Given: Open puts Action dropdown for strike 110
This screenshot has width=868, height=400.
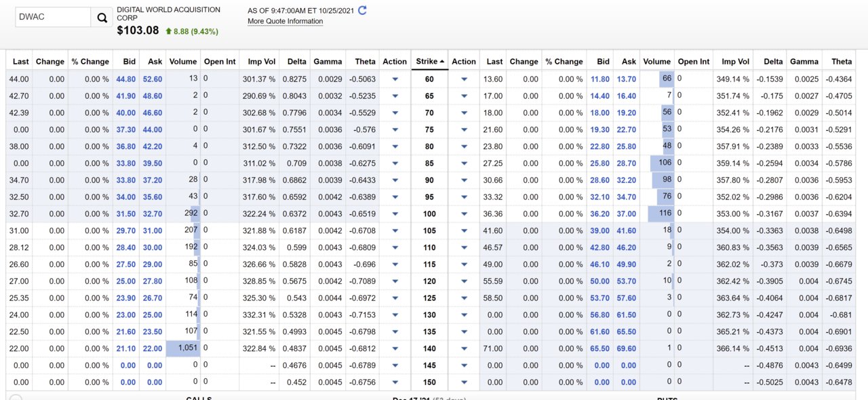Looking at the screenshot, I should 464,247.
